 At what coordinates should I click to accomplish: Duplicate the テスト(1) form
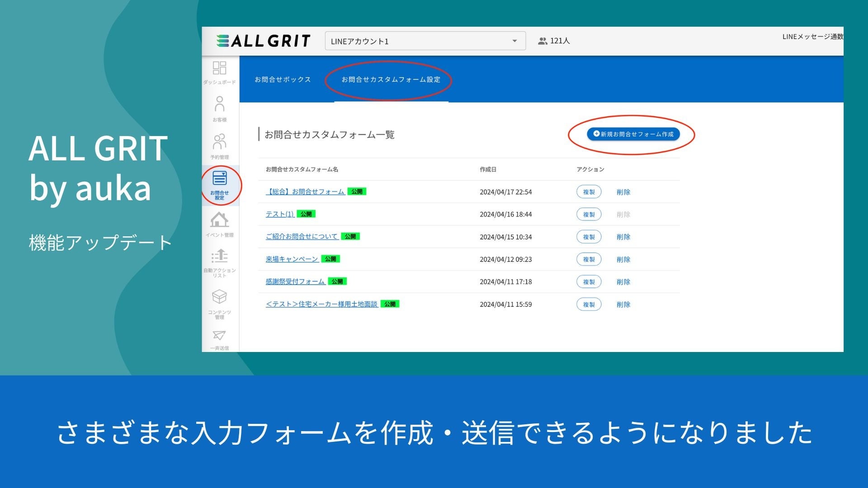[x=589, y=214]
